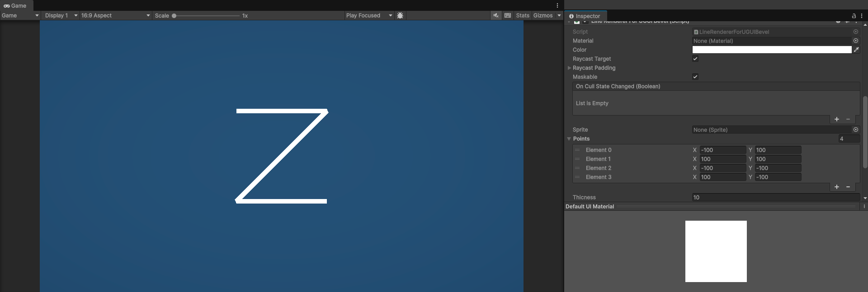This screenshot has height=292, width=868.
Task: Remove a point with Points minus button
Action: pyautogui.click(x=848, y=187)
